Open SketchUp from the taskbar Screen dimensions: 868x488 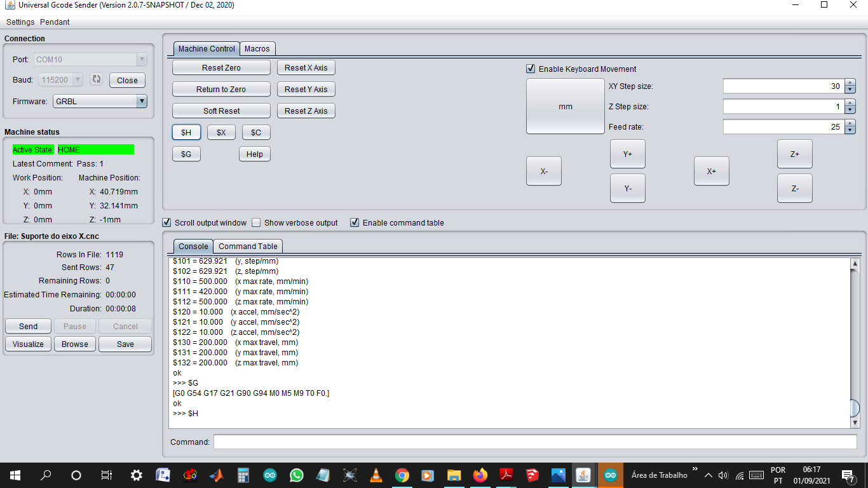click(532, 475)
